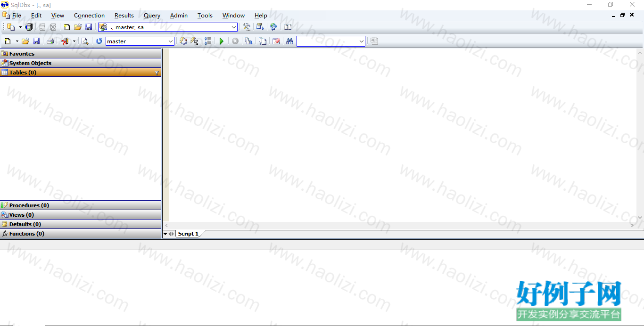
Task: Click dropdown arrow beside new connection icon
Action: [20, 27]
